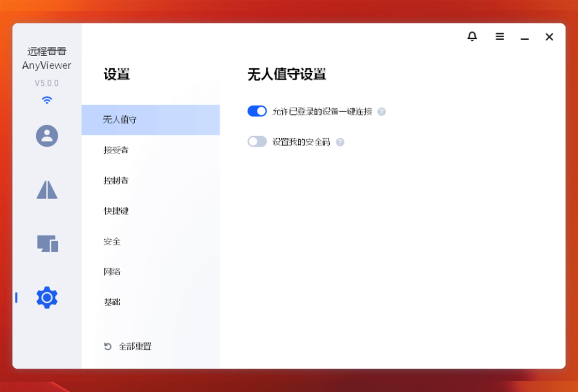Open the account profile icon in sidebar
The image size is (578, 392).
[47, 136]
